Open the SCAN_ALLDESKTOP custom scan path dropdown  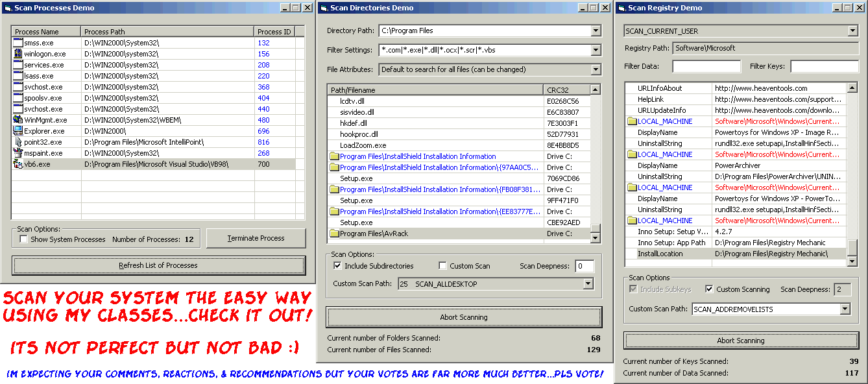[588, 283]
